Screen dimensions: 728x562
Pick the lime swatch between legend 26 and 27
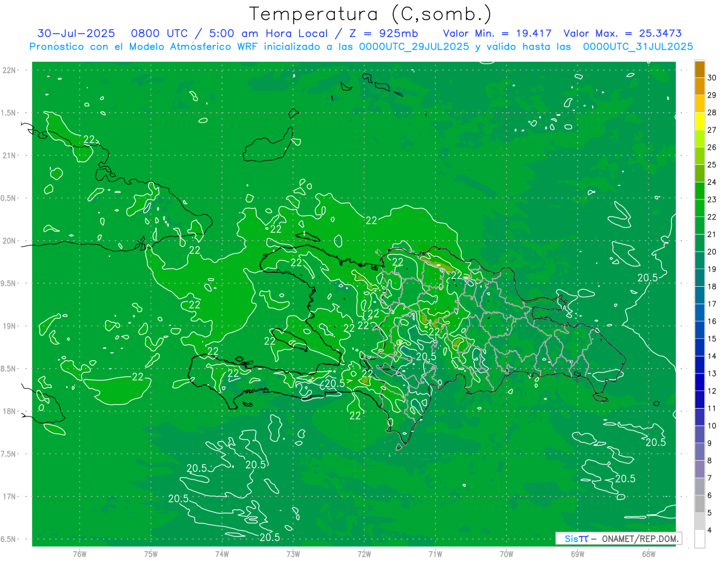click(699, 139)
